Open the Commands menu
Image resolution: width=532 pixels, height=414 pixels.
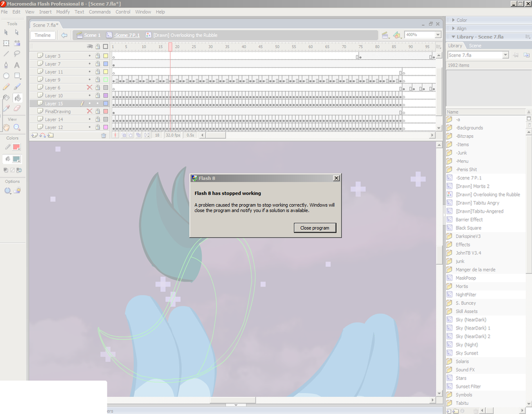pyautogui.click(x=100, y=12)
